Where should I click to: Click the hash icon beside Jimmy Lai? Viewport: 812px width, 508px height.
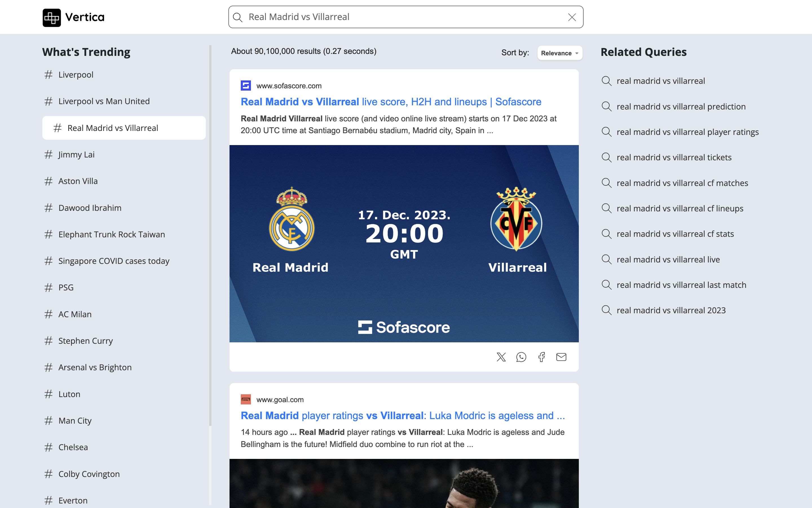coord(49,155)
